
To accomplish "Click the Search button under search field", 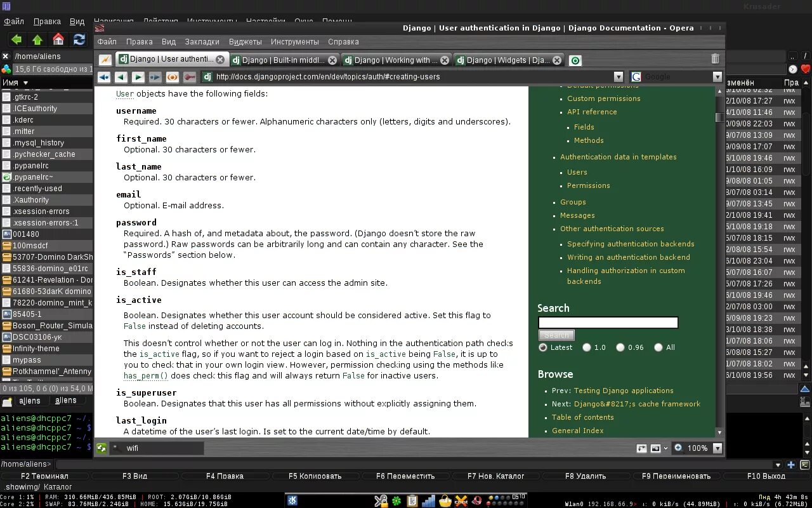I will coord(556,335).
